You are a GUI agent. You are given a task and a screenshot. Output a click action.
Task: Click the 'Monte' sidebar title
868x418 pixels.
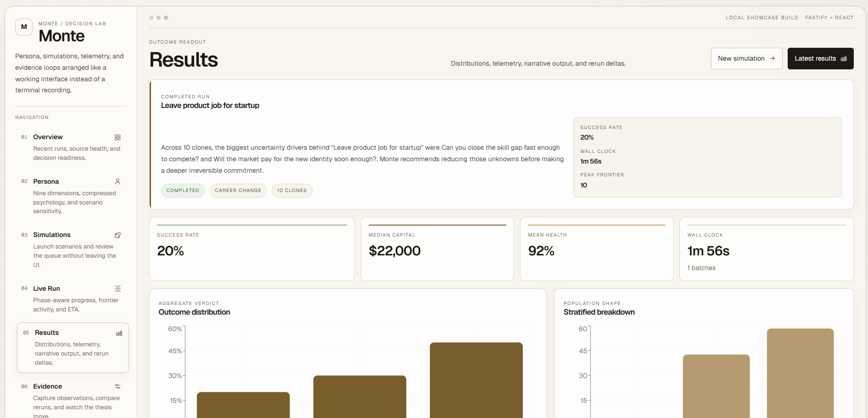click(62, 36)
